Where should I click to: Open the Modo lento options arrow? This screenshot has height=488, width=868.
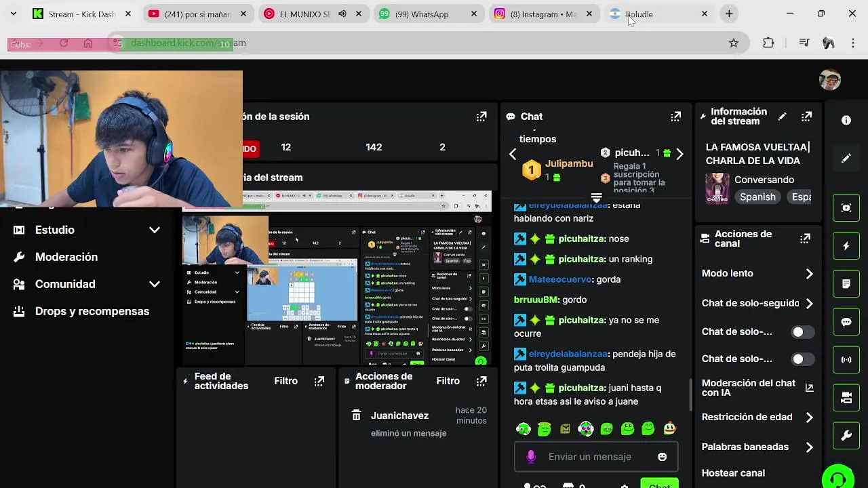tap(809, 274)
